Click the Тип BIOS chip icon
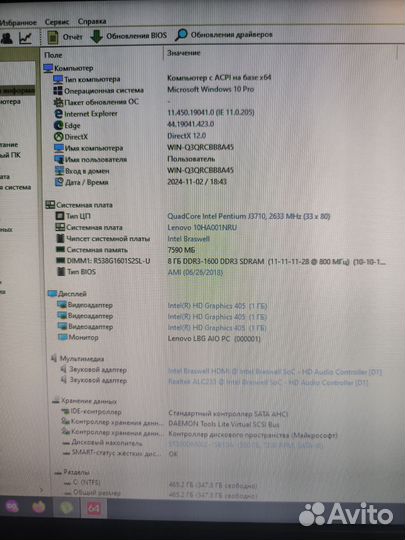This screenshot has height=540, width=405. tap(61, 272)
